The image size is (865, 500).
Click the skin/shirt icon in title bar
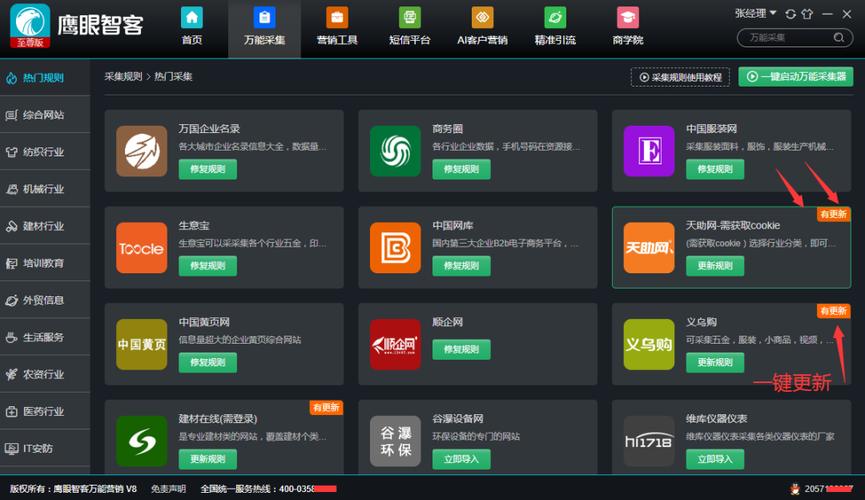click(x=807, y=14)
